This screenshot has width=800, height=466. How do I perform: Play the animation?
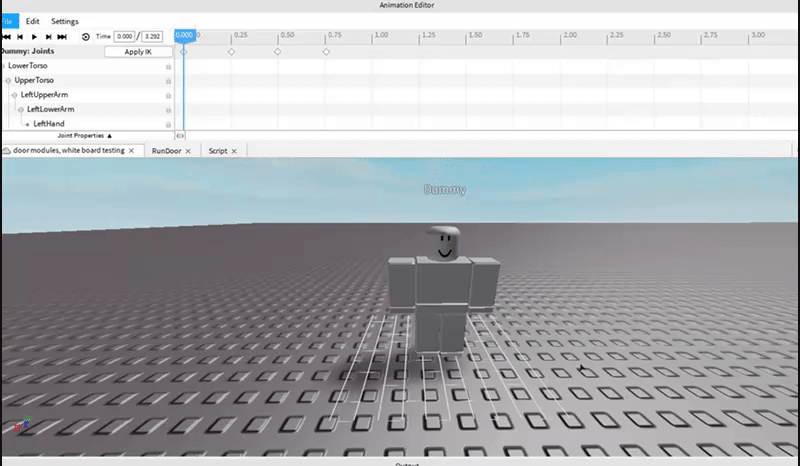(x=34, y=37)
